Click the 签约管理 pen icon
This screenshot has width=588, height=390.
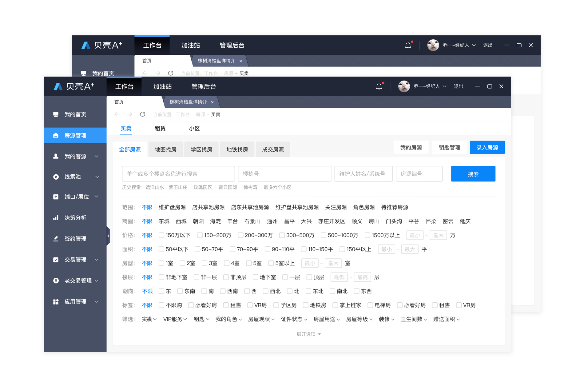pos(56,239)
